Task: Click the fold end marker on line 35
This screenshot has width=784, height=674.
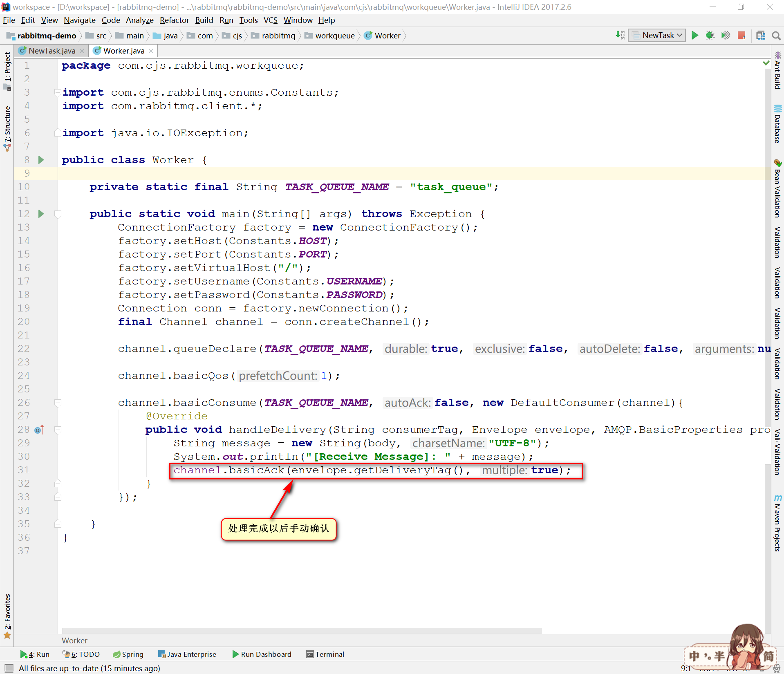Action: click(58, 524)
